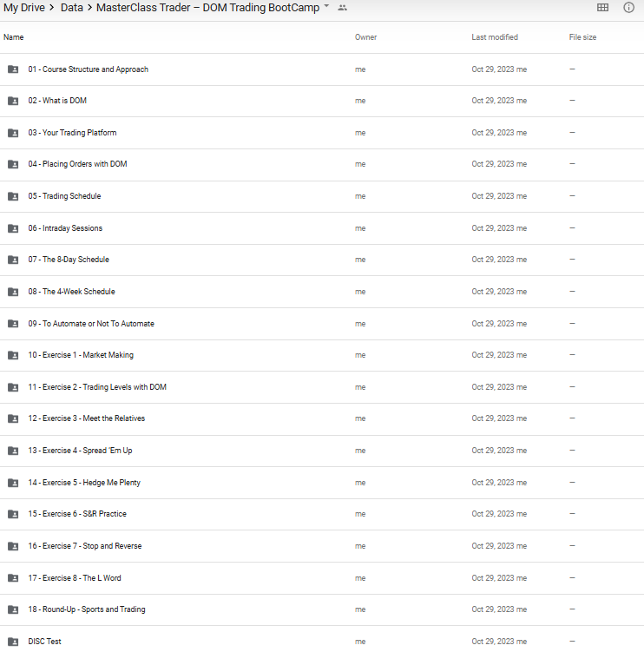Click the Owner column header

pos(365,37)
